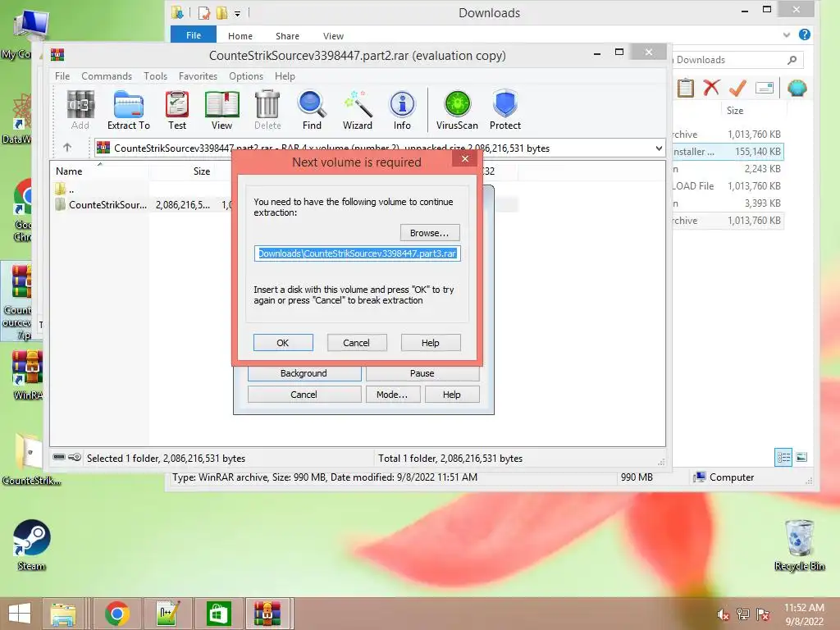840x630 pixels.
Task: Click the globe icon in Downloads toolbar
Action: 797,87
